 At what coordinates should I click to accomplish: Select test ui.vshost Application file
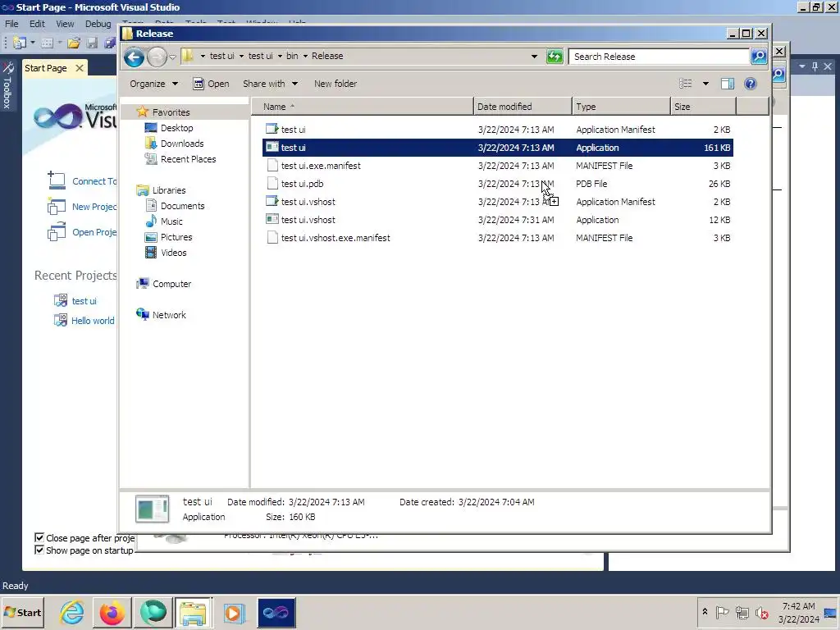(498, 220)
